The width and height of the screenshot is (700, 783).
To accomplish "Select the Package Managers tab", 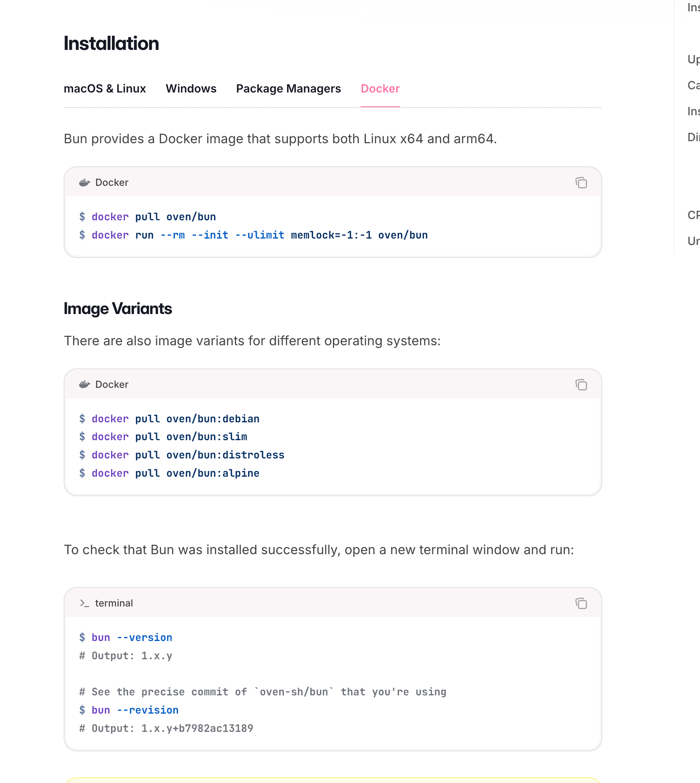I will pyautogui.click(x=288, y=88).
